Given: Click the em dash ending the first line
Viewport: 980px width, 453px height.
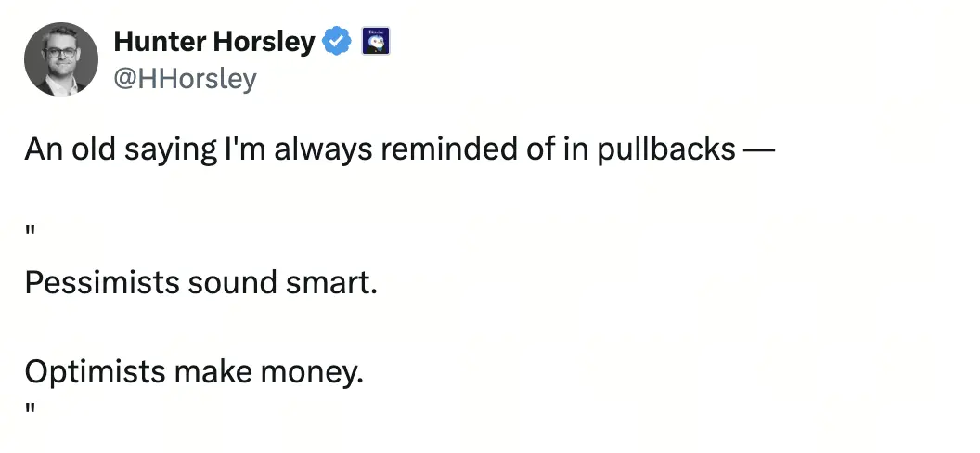Looking at the screenshot, I should pyautogui.click(x=759, y=150).
